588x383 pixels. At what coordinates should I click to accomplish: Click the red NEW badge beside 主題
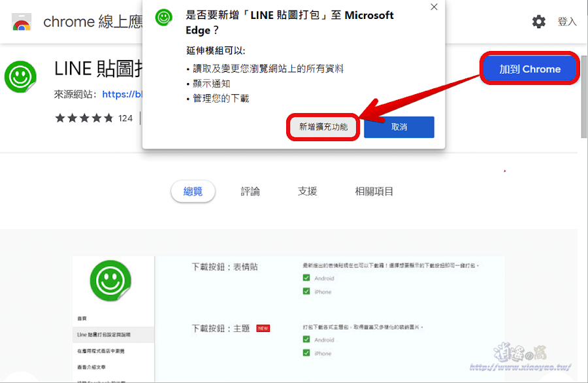(263, 328)
